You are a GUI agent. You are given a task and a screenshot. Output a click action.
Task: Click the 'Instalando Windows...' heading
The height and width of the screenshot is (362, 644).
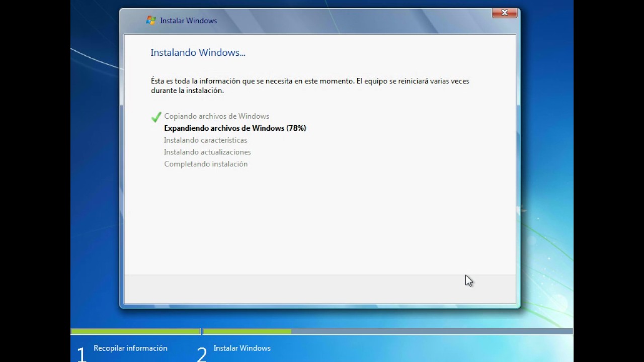pos(198,53)
